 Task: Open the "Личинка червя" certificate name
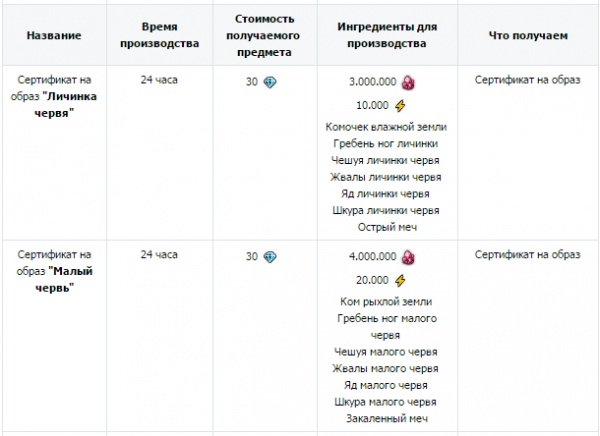pos(54,96)
